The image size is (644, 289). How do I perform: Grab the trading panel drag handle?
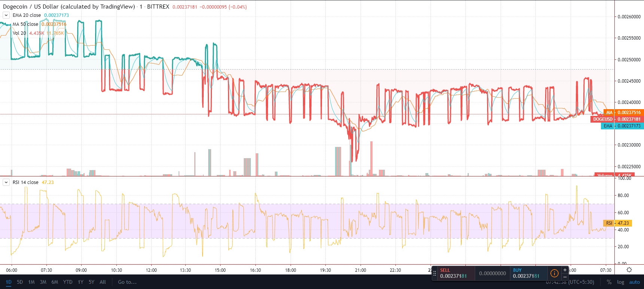(x=435, y=273)
